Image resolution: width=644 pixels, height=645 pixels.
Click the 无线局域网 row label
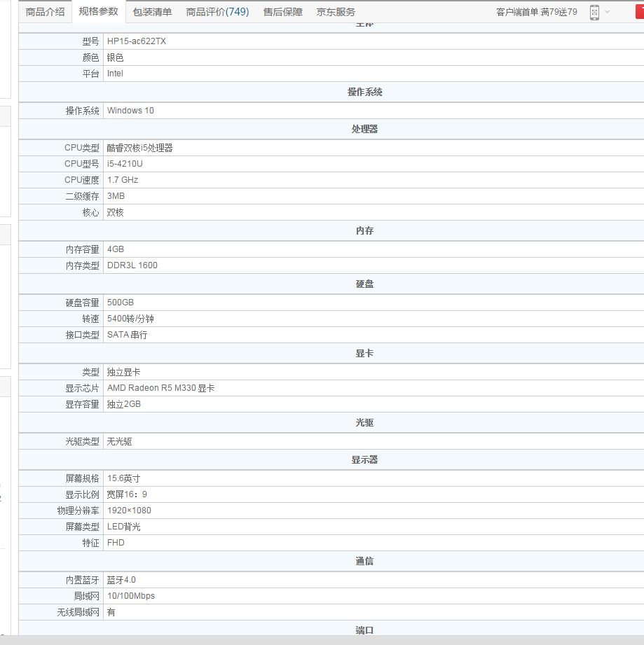pyautogui.click(x=78, y=612)
